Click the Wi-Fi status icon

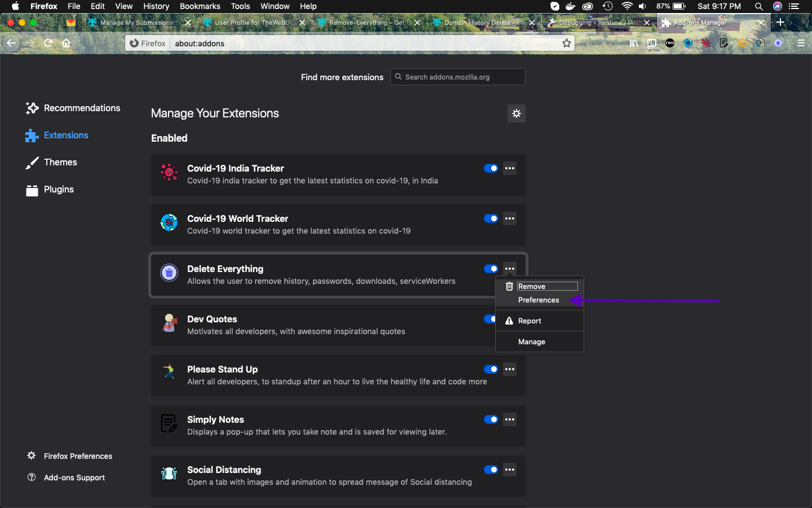click(x=627, y=6)
